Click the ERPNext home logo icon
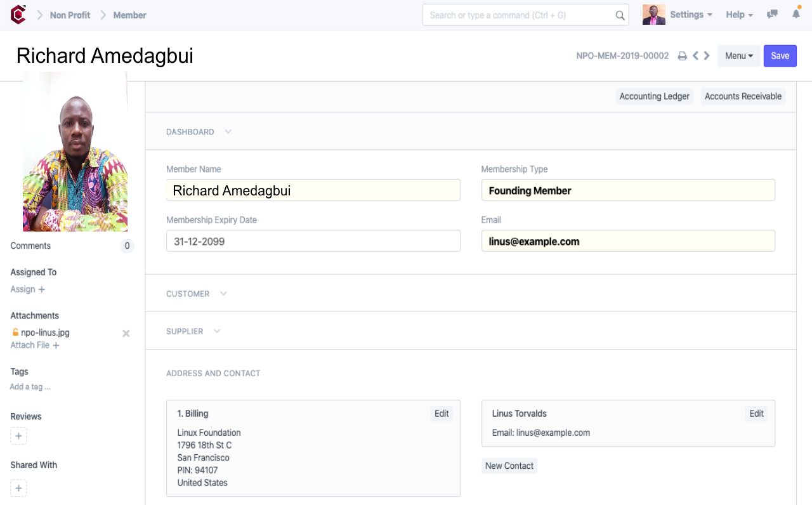Screen dimensions: 812x505 tap(18, 15)
